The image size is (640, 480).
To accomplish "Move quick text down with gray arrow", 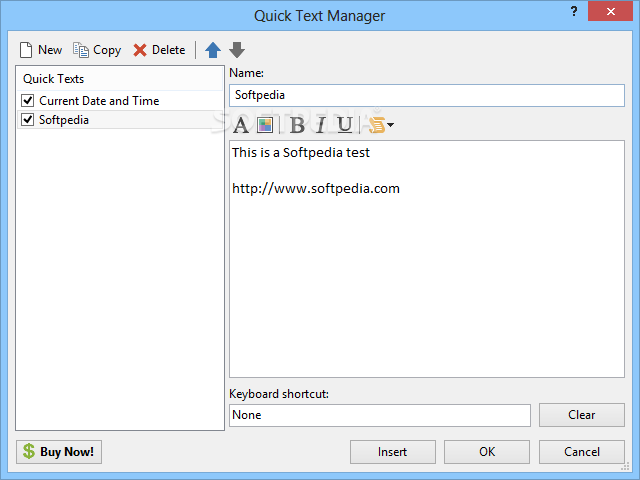I will pyautogui.click(x=237, y=50).
